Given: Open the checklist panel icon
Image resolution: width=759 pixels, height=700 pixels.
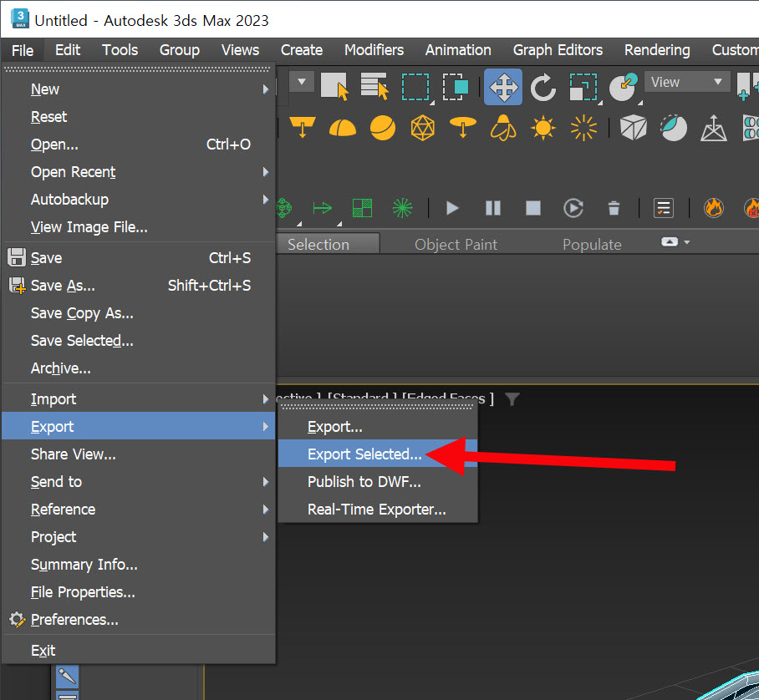Looking at the screenshot, I should [x=663, y=209].
